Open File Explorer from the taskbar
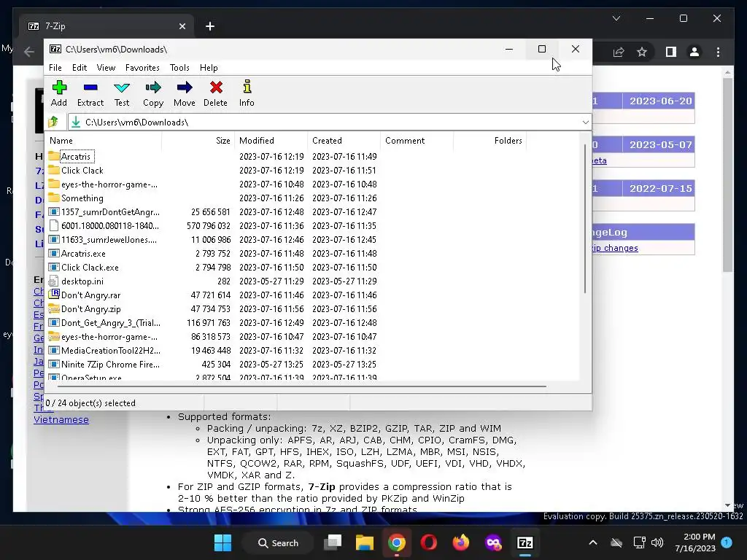This screenshot has width=747, height=560. (365, 542)
